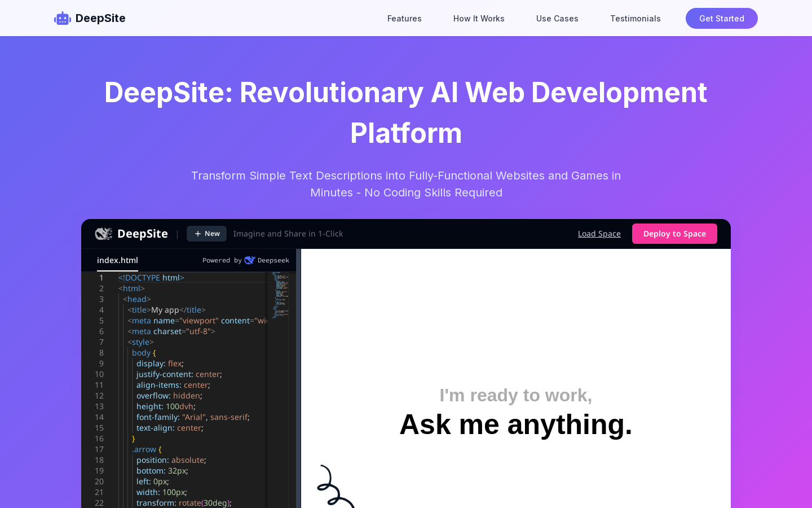
Task: Click the meta charset utf-8 line
Action: [171, 331]
